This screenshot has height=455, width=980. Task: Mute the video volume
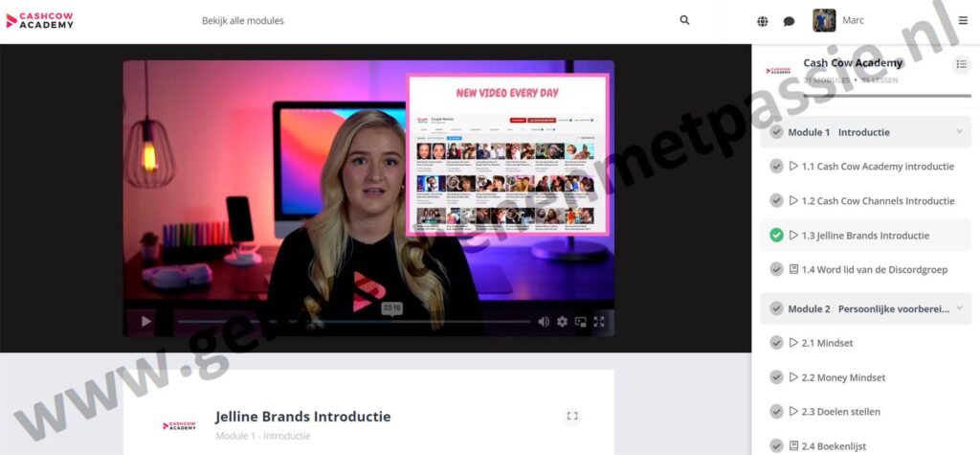[544, 322]
